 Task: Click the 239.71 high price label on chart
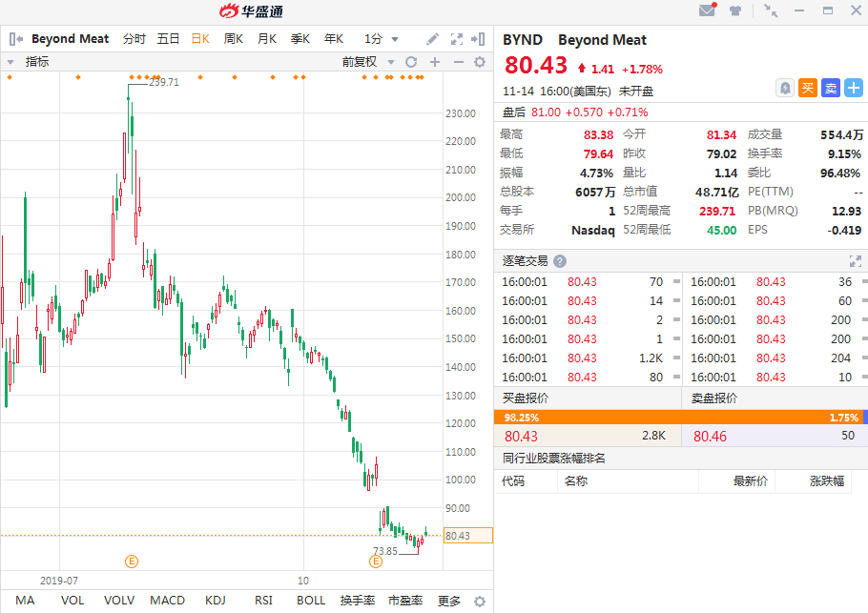point(164,82)
